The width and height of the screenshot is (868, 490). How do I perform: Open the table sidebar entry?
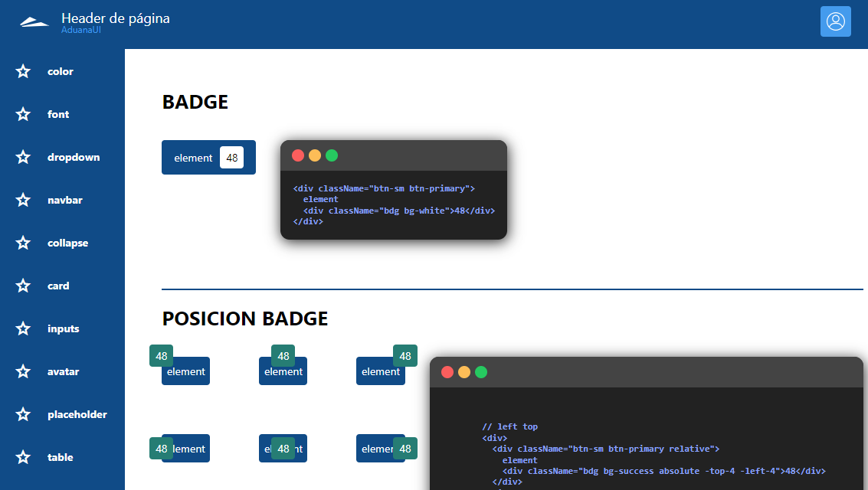[60, 457]
